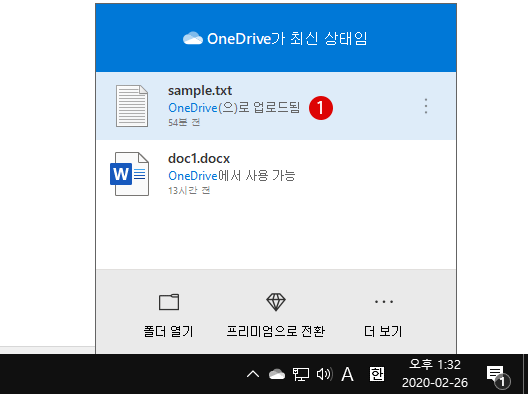Click the 'OneDrive가 최신 상태임' header text
The image size is (528, 394).
(x=287, y=38)
